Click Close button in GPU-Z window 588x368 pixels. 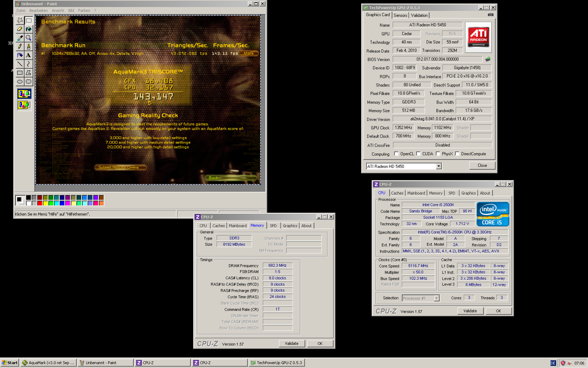(482, 166)
